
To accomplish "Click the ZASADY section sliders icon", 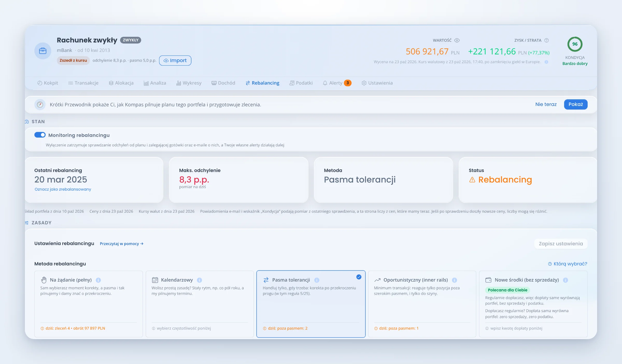I will (27, 223).
